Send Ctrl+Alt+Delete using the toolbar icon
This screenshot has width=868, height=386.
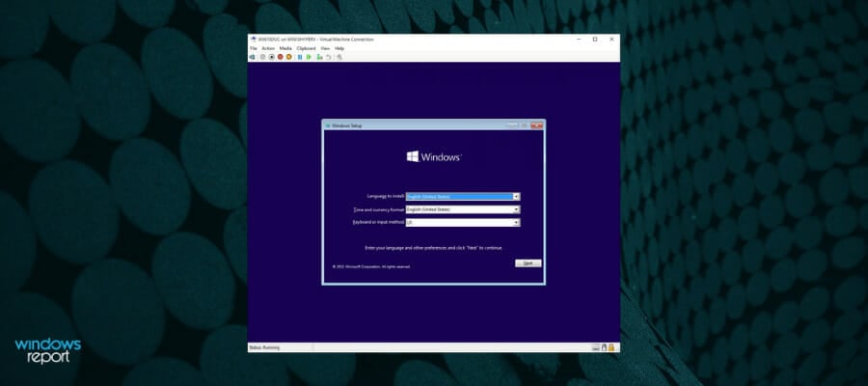click(x=252, y=57)
